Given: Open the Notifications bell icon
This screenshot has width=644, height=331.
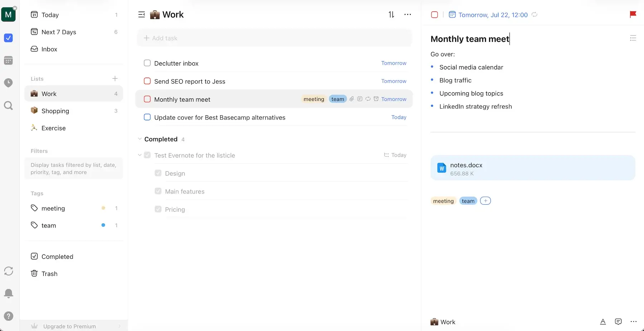Looking at the screenshot, I should (x=9, y=293).
